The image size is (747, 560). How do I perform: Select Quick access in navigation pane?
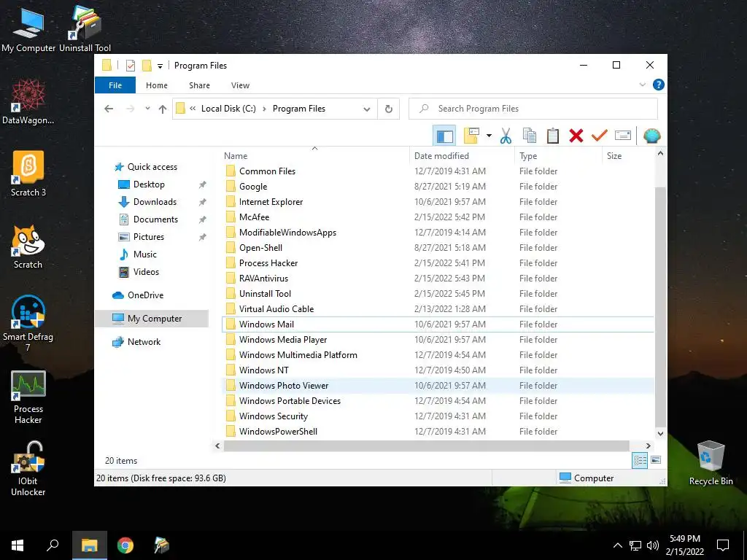point(152,167)
